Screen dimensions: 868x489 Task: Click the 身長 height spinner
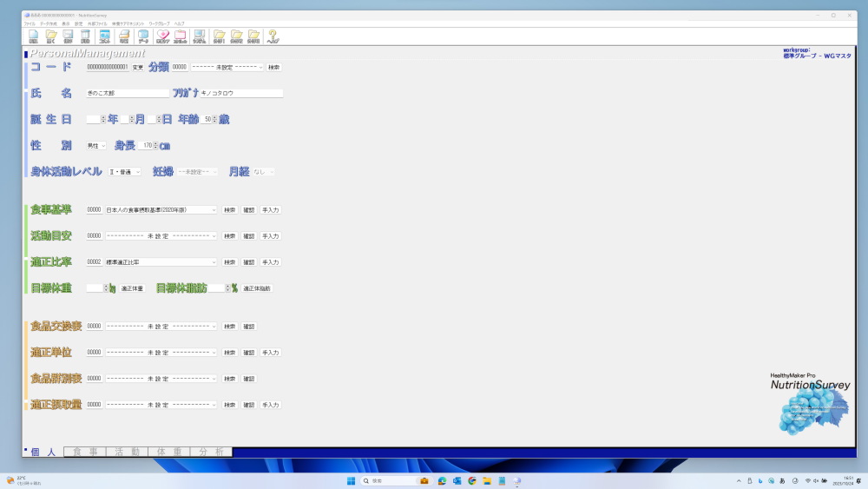point(148,146)
